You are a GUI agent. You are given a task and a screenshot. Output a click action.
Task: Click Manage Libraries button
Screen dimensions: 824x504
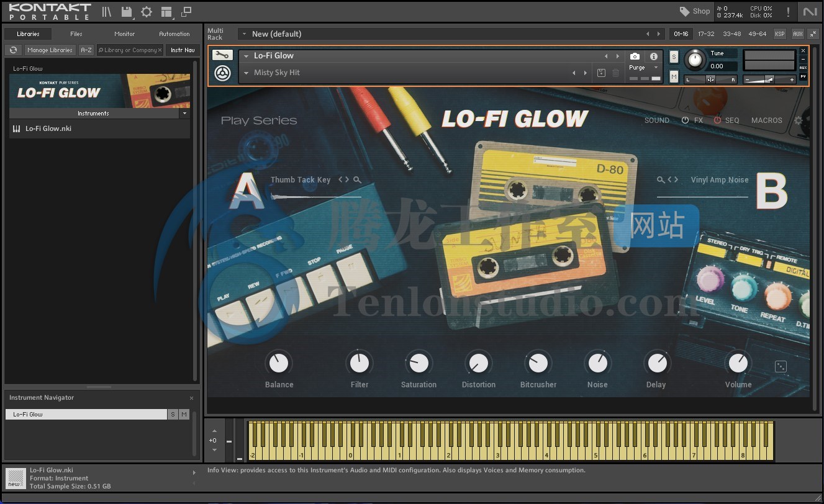coord(50,50)
